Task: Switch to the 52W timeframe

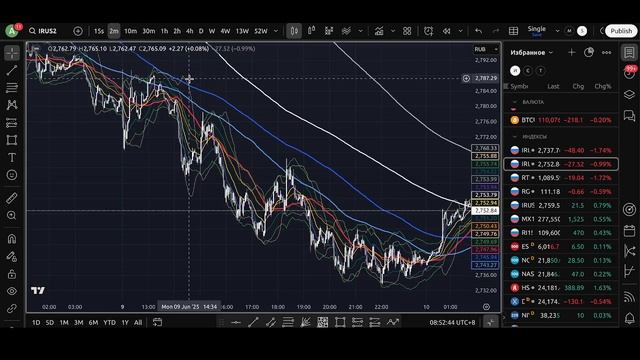Action: coord(261,31)
